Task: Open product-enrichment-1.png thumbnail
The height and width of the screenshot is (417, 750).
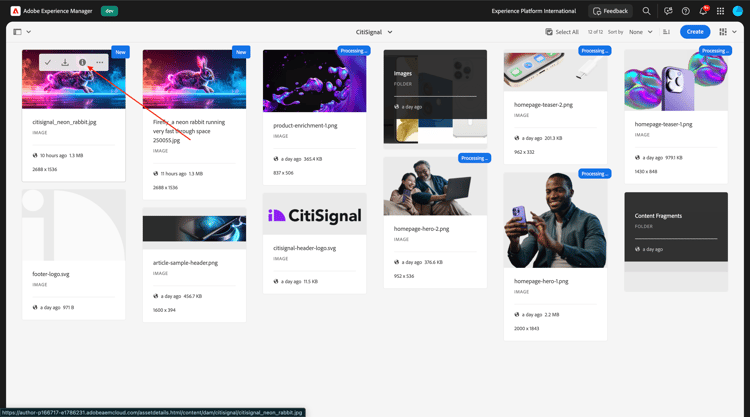Action: click(314, 81)
